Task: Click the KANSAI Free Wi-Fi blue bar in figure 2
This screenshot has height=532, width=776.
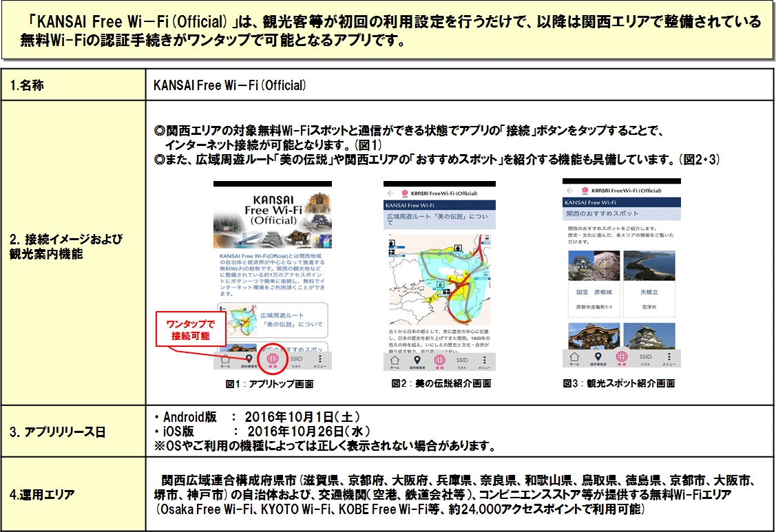Action: click(439, 205)
